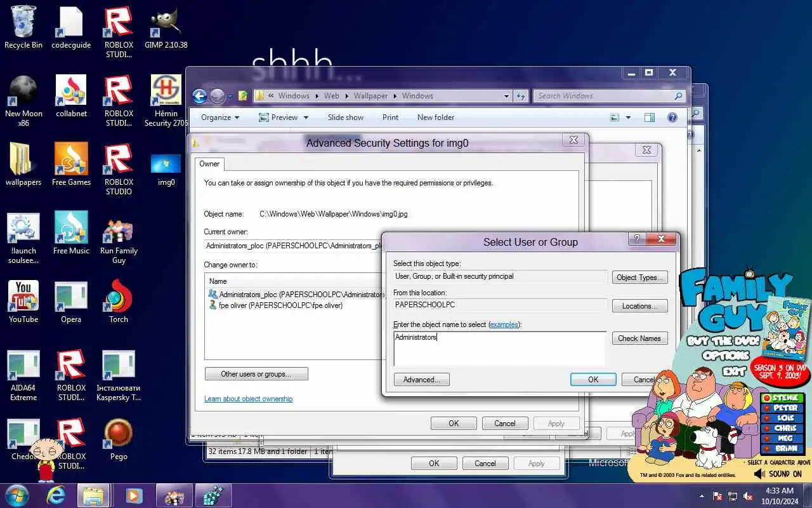Open the examples link

click(x=504, y=324)
